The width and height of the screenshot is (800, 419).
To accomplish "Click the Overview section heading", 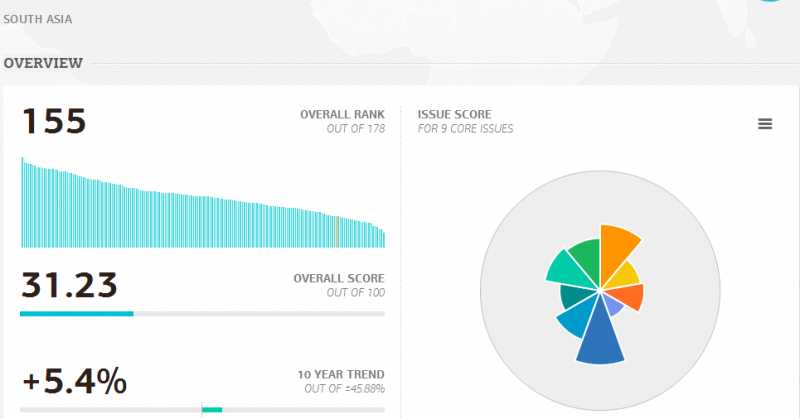I will [x=43, y=64].
